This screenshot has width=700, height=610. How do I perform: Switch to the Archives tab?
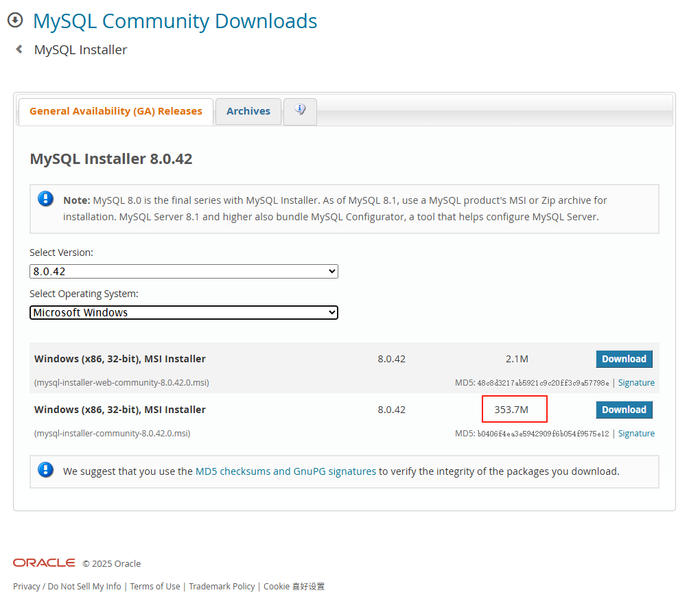tap(248, 111)
